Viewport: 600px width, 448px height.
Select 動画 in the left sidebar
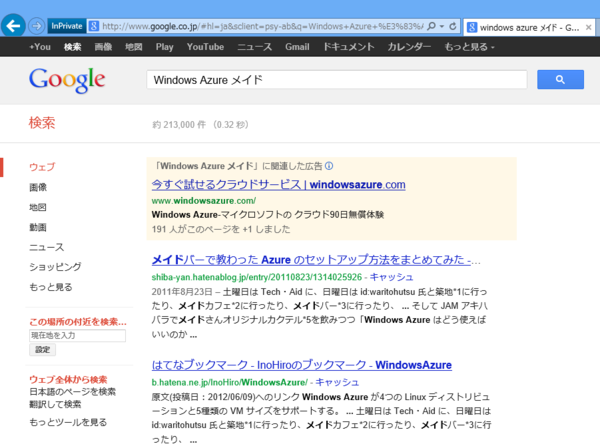coord(38,227)
